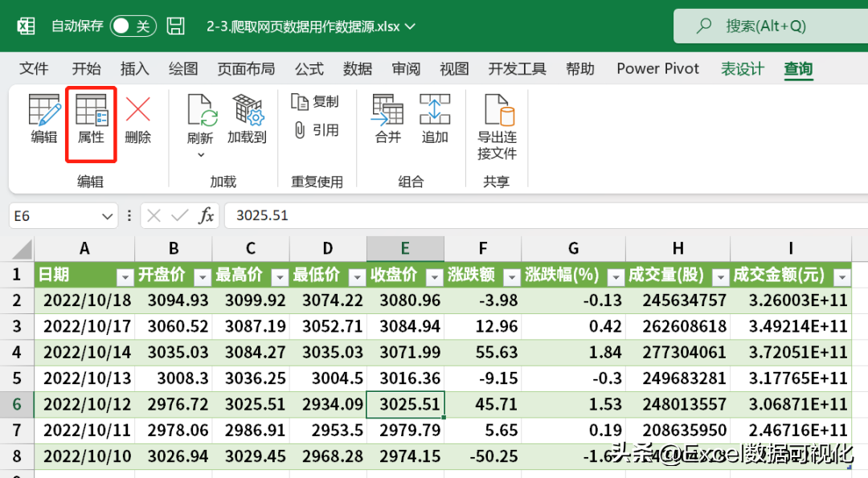The image size is (868, 478).
Task: Click the Copy (复制) button
Action: click(x=316, y=102)
